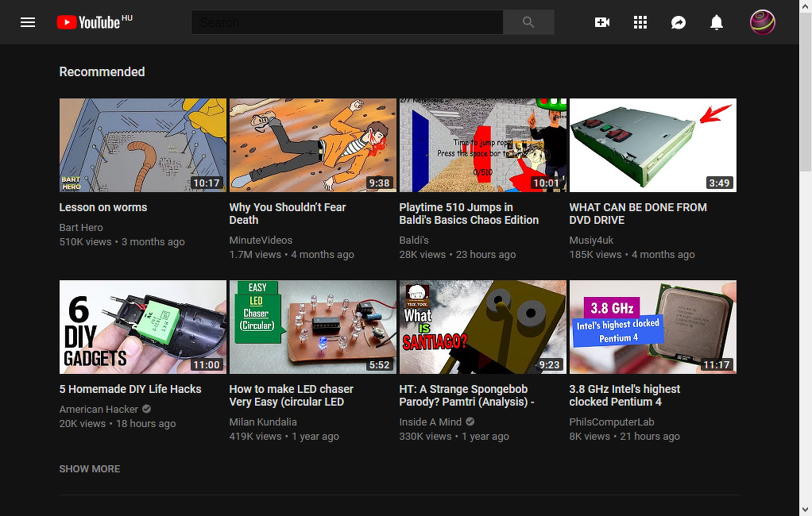The width and height of the screenshot is (812, 516).
Task: Visit the PhilsComputerLab channel
Action: tap(612, 422)
